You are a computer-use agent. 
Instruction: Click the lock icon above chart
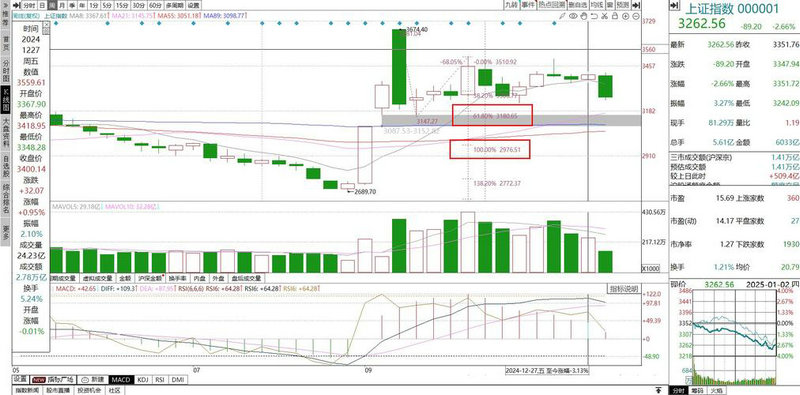(x=615, y=16)
